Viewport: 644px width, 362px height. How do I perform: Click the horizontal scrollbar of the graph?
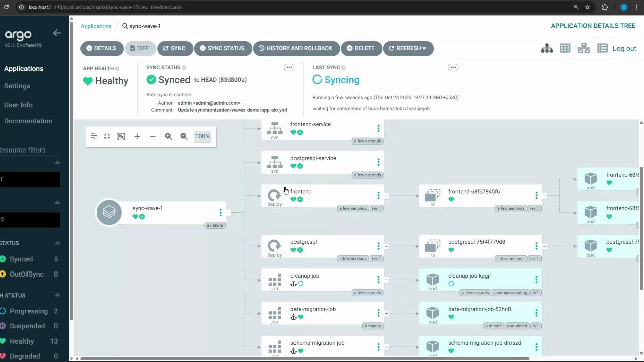pyautogui.click(x=305, y=359)
